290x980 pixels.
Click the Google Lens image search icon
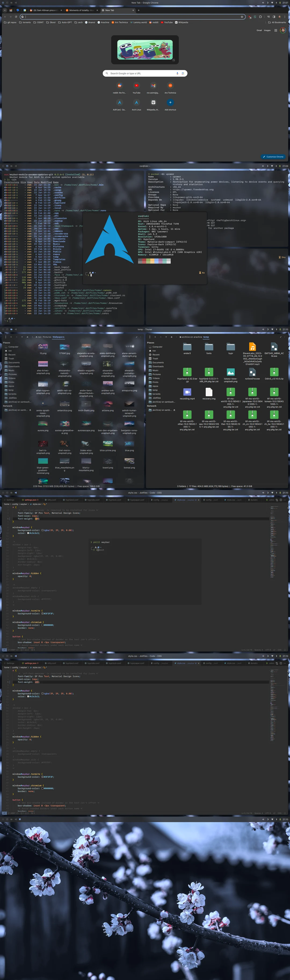click(183, 73)
